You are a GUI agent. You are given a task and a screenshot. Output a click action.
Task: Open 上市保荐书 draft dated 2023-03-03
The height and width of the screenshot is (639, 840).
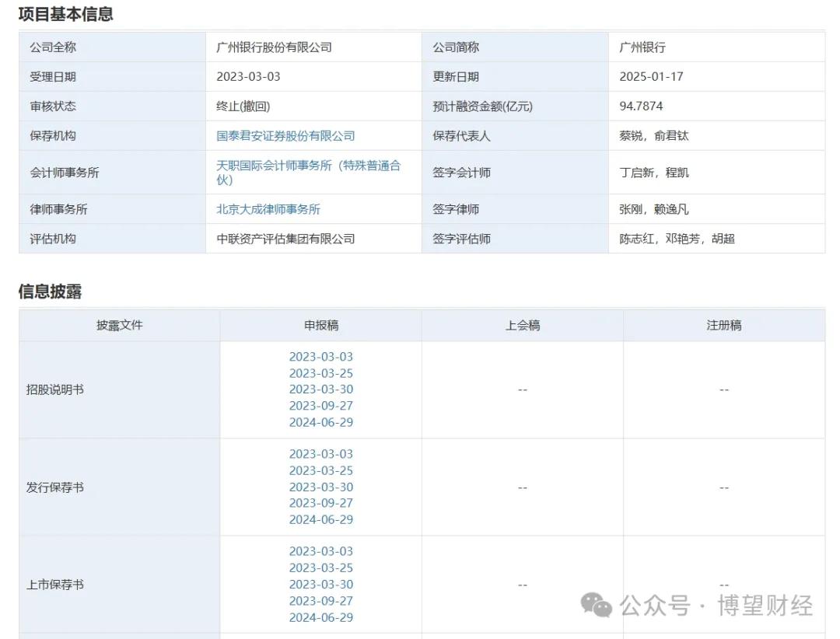tap(321, 552)
